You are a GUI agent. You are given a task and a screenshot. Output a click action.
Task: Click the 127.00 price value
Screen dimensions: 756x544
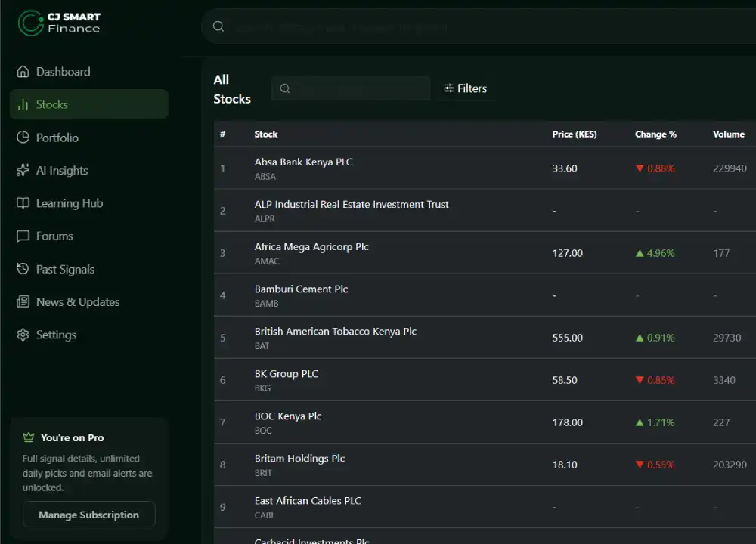click(x=568, y=253)
